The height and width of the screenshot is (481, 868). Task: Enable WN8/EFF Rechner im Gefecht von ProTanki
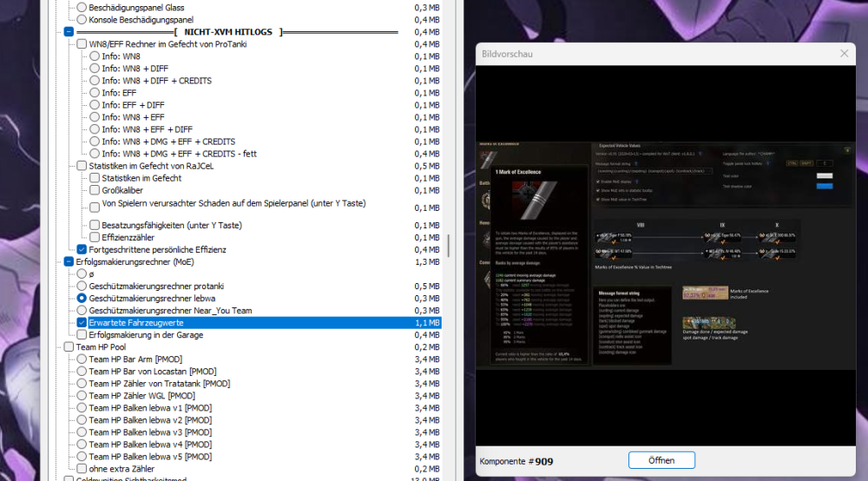point(82,43)
